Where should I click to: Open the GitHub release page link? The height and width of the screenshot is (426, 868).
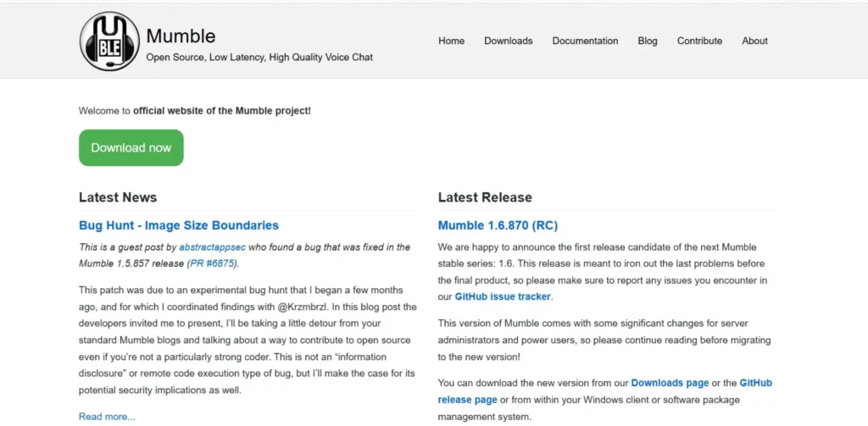coord(605,391)
